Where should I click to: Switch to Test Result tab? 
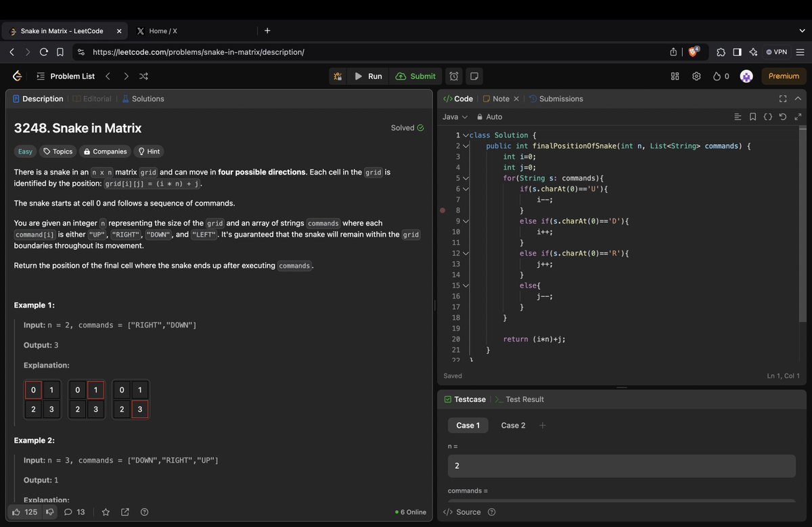(520, 399)
